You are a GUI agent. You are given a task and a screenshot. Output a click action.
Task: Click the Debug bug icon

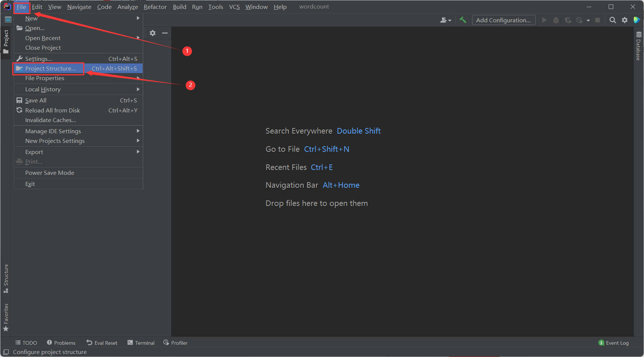click(x=556, y=20)
